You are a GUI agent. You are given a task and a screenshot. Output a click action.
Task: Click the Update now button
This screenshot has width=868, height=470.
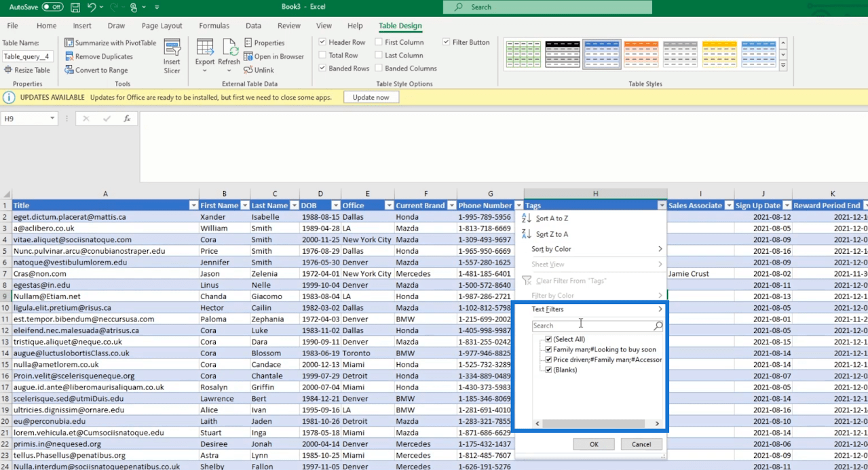[x=371, y=98]
